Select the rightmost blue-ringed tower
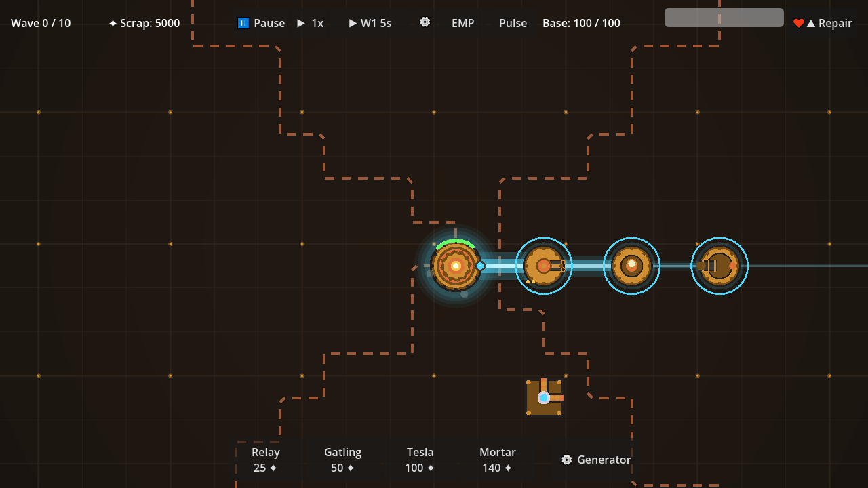This screenshot has height=488, width=868. (x=719, y=266)
